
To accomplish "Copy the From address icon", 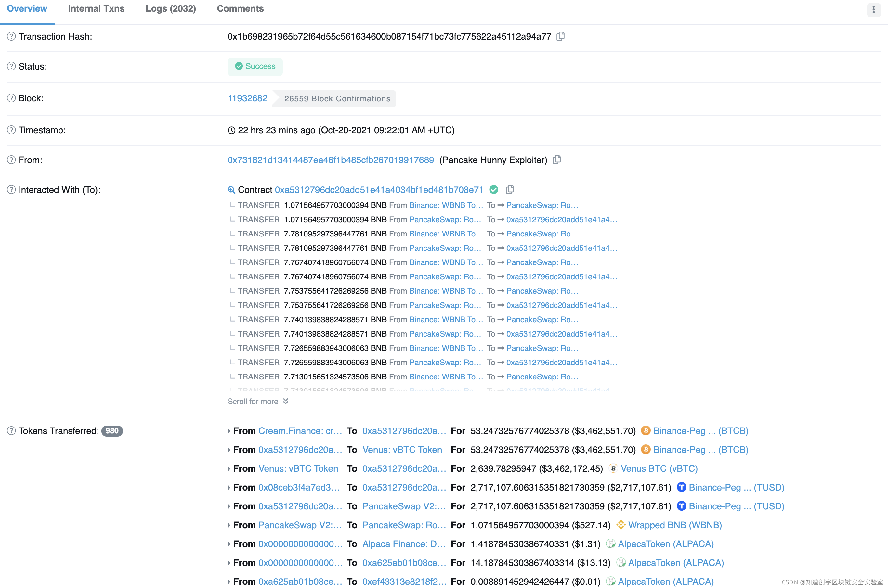I will [x=557, y=160].
